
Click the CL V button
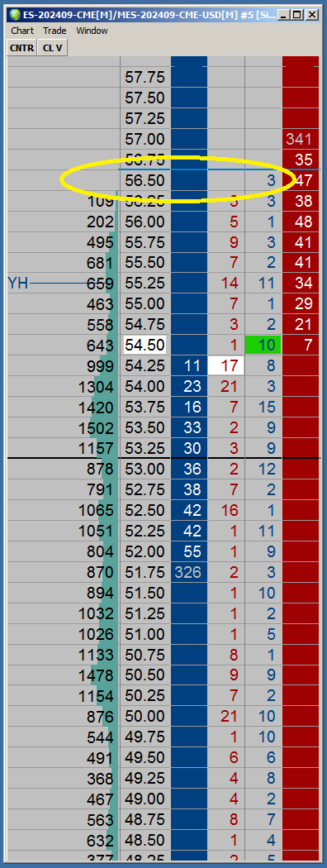tap(53, 48)
